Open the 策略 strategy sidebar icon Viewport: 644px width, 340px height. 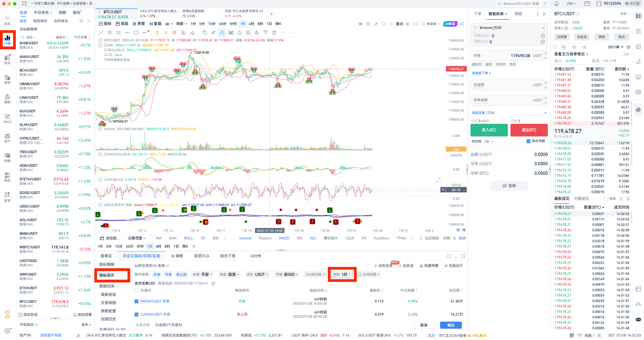(7, 98)
